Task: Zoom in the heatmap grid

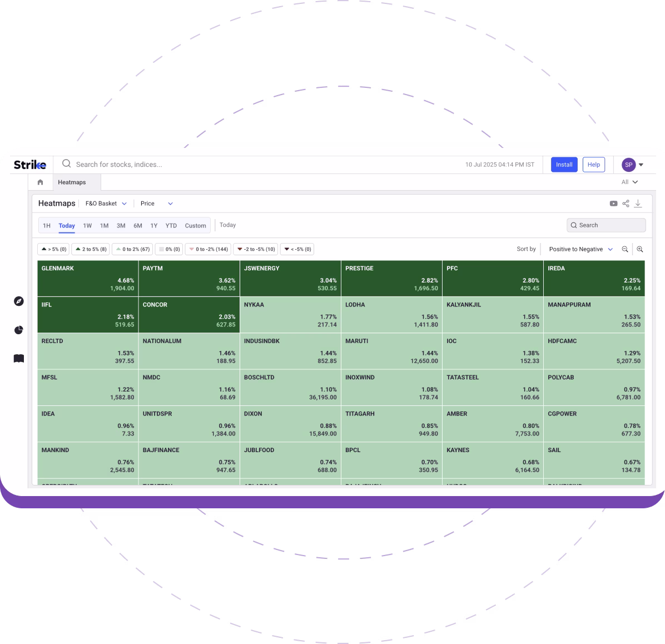Action: (x=640, y=249)
